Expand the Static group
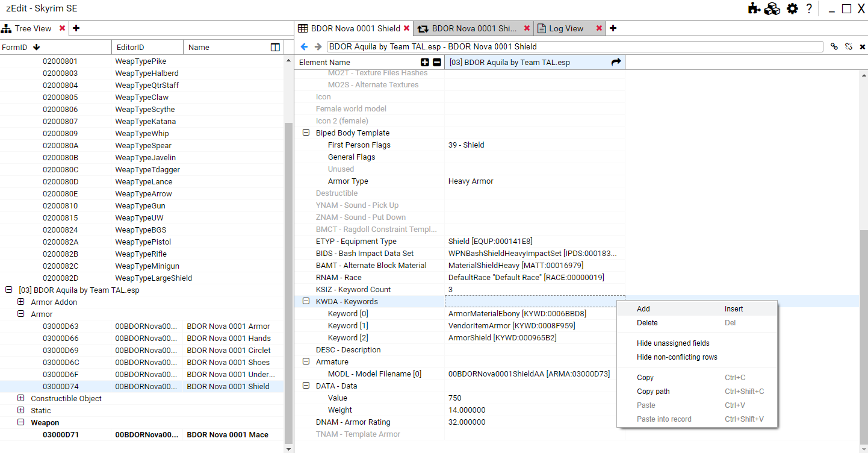 20,410
